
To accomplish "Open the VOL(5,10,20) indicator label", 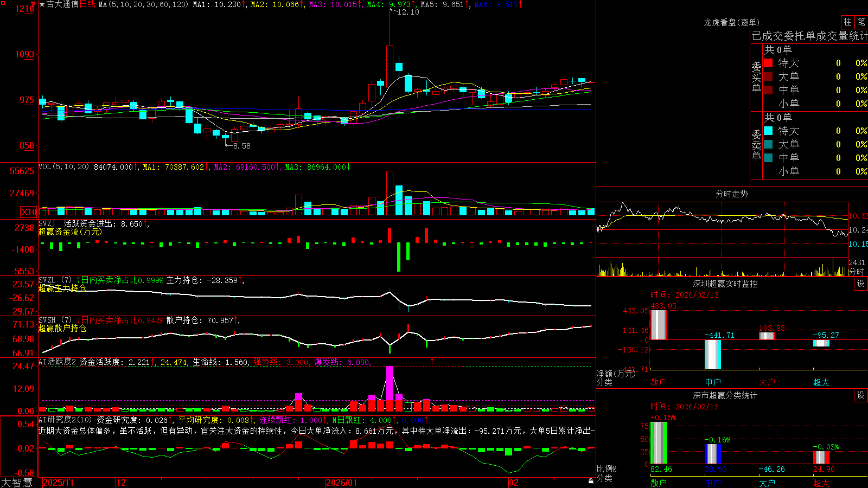I will tap(63, 167).
